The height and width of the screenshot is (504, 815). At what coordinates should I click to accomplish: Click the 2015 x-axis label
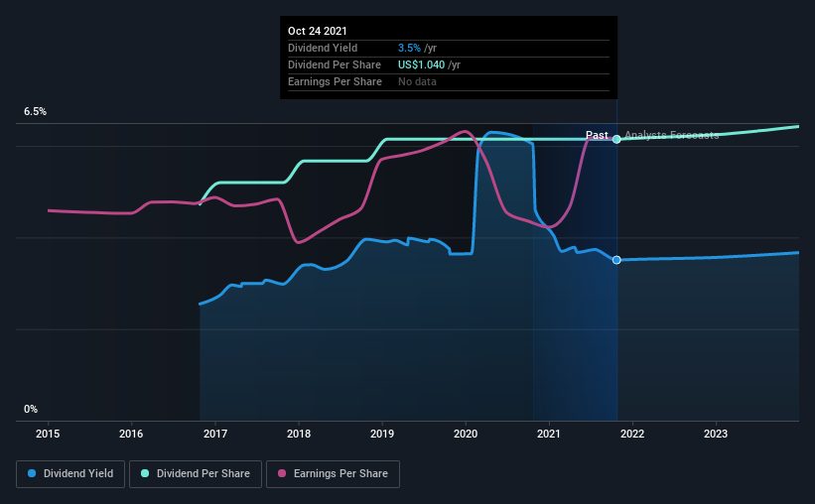[x=48, y=434]
